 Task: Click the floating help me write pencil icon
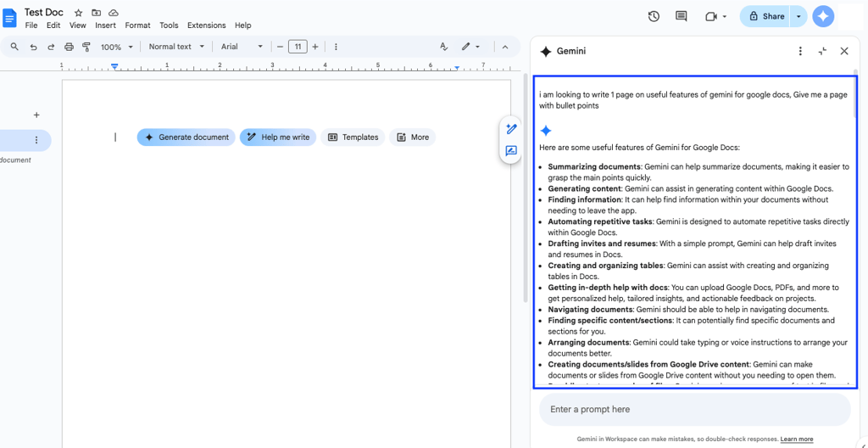coord(511,129)
